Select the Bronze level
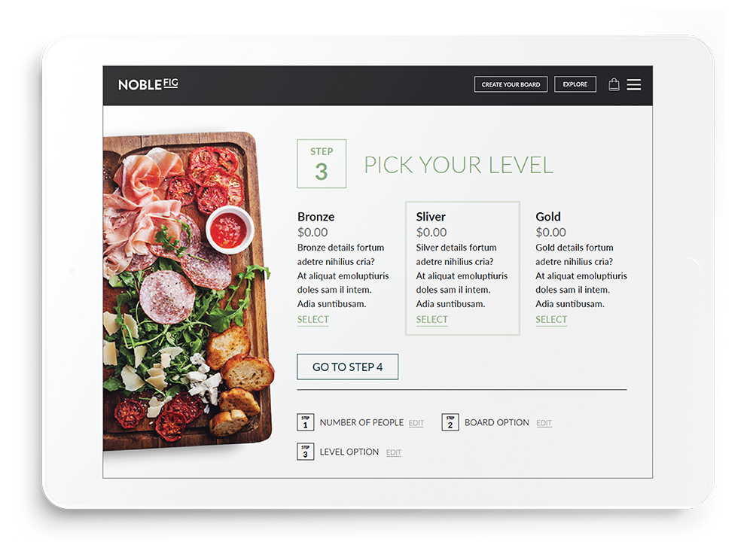This screenshot has height=560, width=753. [312, 320]
